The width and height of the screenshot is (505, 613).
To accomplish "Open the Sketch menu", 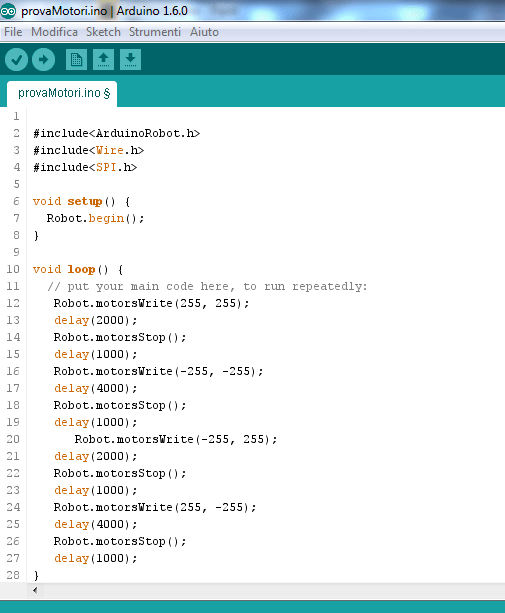I will tap(103, 32).
